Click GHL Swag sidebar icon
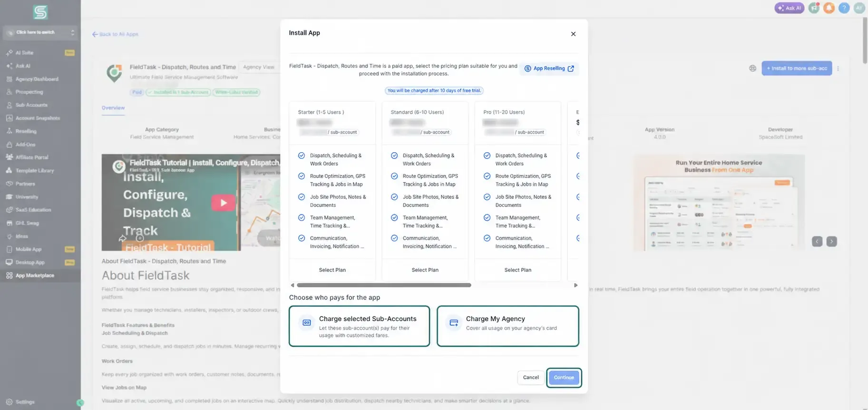 click(x=9, y=223)
